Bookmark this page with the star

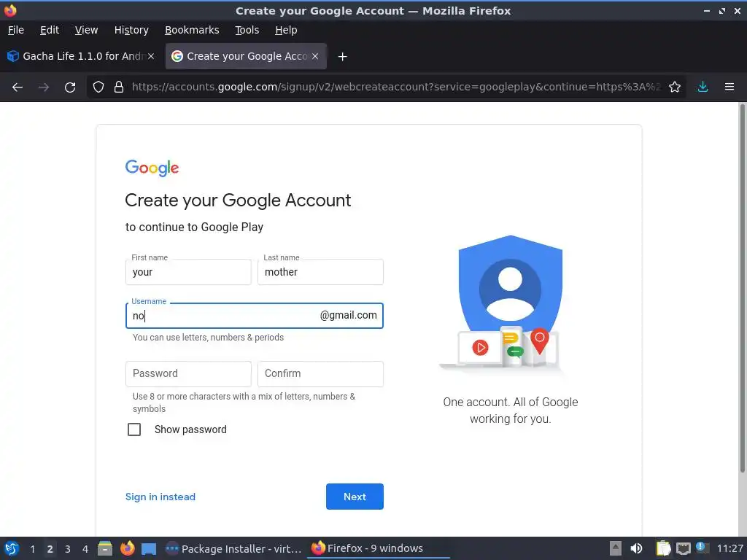675,87
